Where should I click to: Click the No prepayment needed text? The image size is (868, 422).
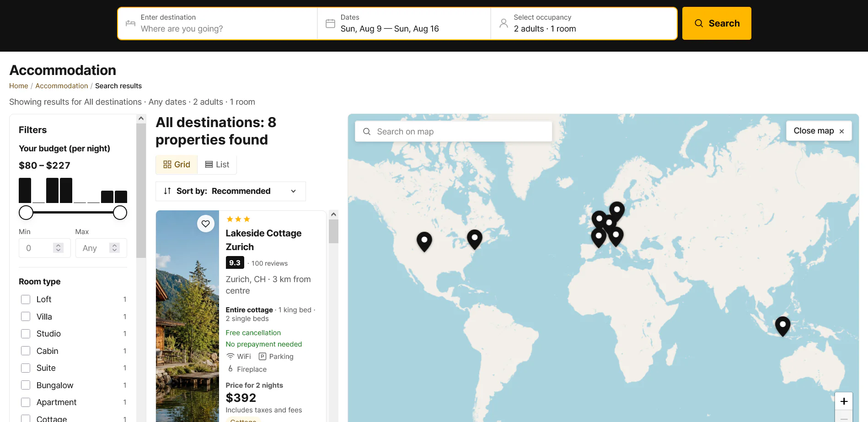pyautogui.click(x=263, y=344)
